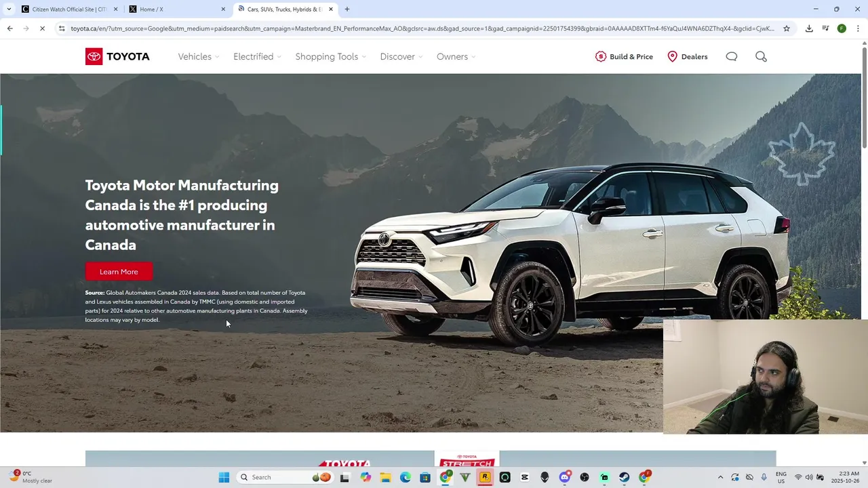Viewport: 868px width, 488px height.
Task: Open the weather widget on taskbar
Action: pos(31,477)
